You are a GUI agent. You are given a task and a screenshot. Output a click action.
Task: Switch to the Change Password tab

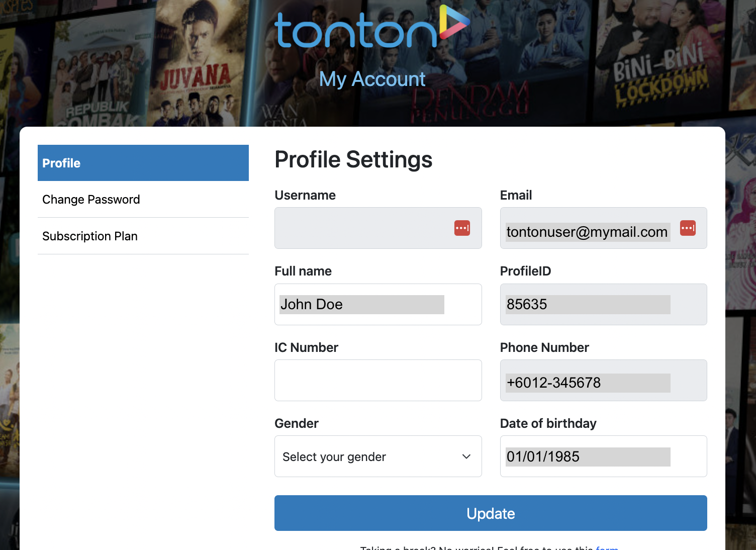[91, 200]
